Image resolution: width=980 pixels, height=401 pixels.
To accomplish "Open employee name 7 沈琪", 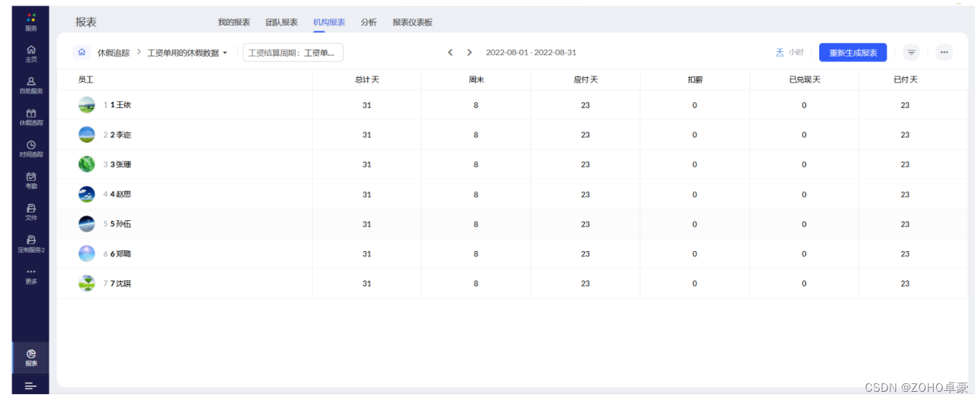I will (x=121, y=284).
